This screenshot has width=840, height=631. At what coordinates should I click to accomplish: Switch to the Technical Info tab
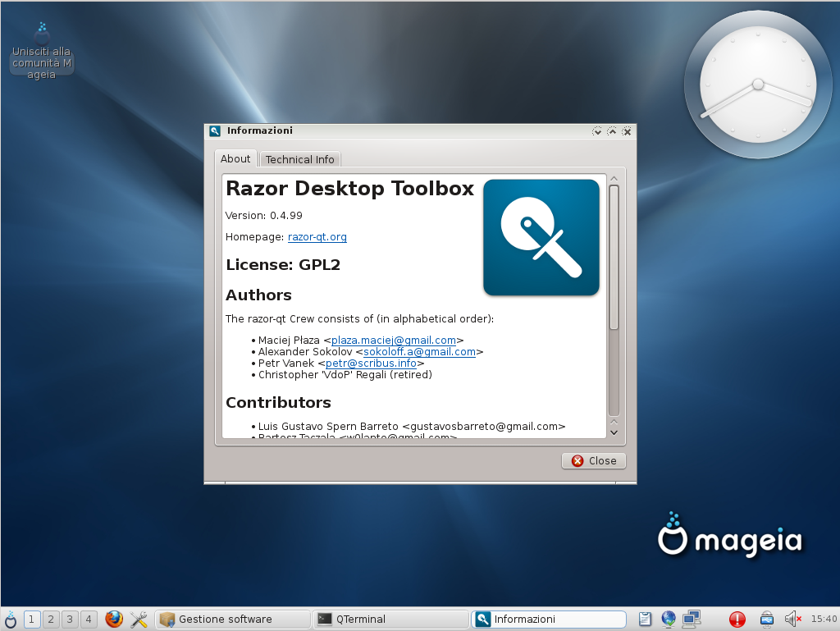[x=299, y=159]
